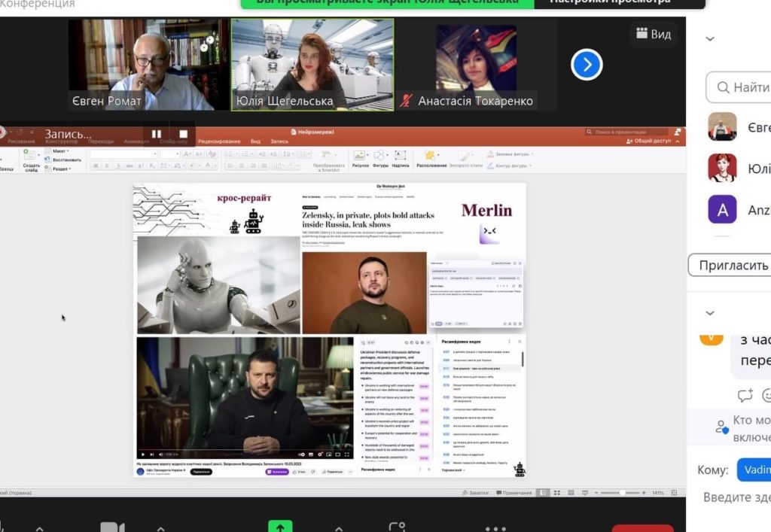The height and width of the screenshot is (532, 771).
Task: Insert a text box with Надпись
Action: (x=401, y=160)
